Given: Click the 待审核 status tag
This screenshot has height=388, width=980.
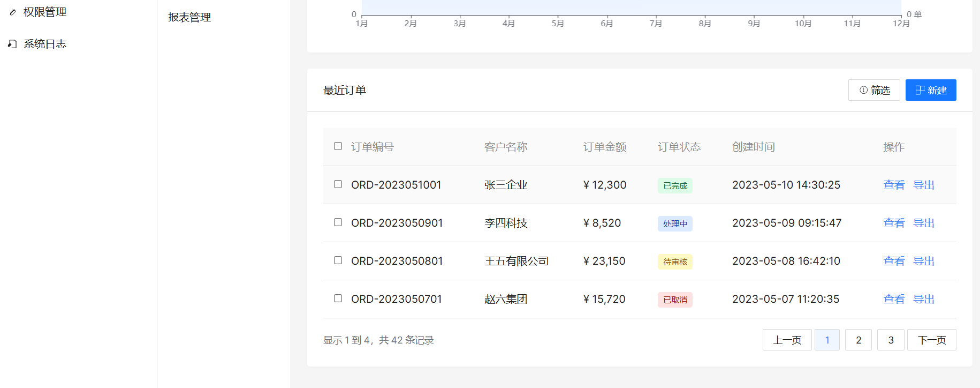Looking at the screenshot, I should tap(675, 262).
